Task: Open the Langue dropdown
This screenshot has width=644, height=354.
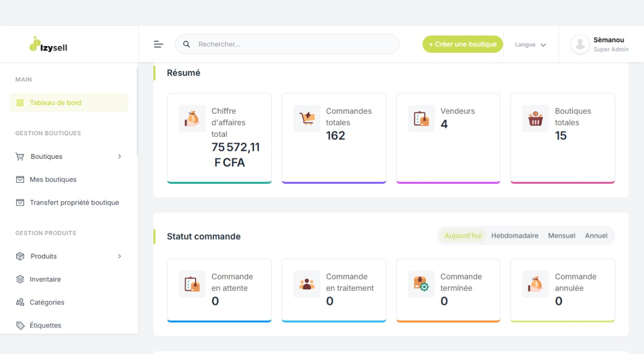Action: click(530, 44)
